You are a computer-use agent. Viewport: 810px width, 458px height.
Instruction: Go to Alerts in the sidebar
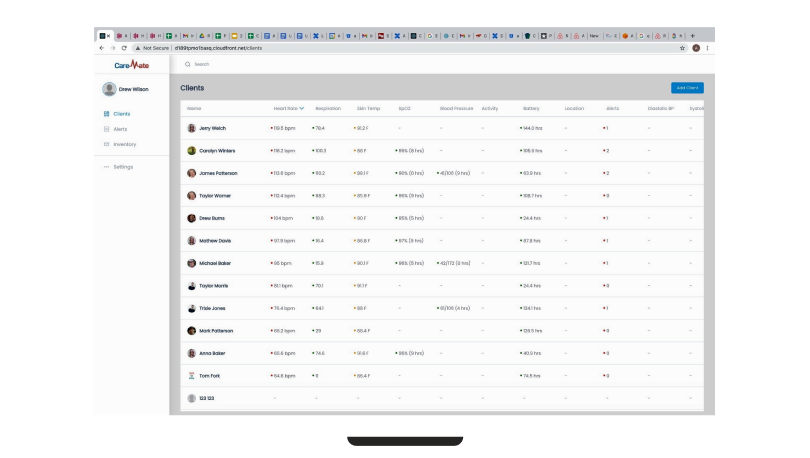pos(120,129)
